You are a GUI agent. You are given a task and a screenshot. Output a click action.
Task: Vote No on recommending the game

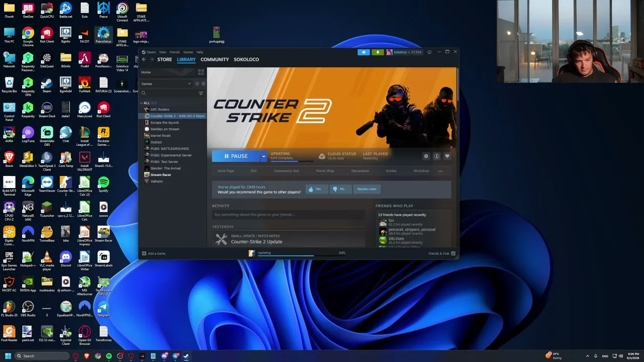coord(340,189)
